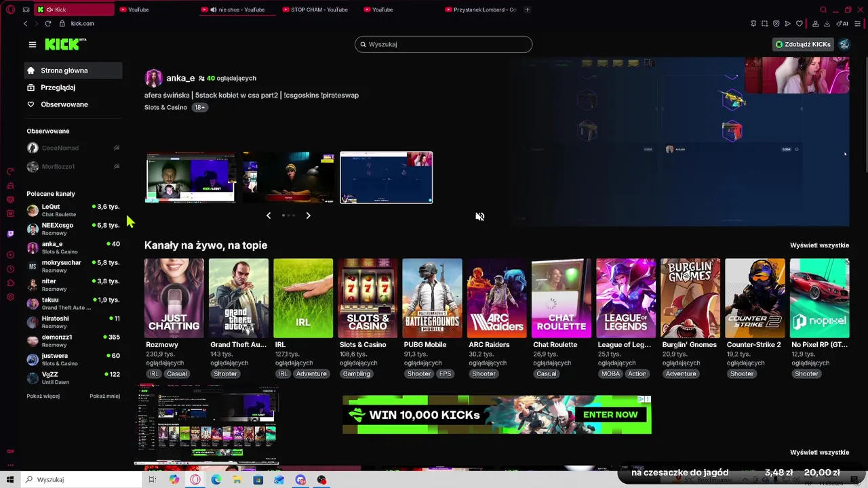
Task: Open followed channel CoceNomad
Action: (x=73, y=148)
